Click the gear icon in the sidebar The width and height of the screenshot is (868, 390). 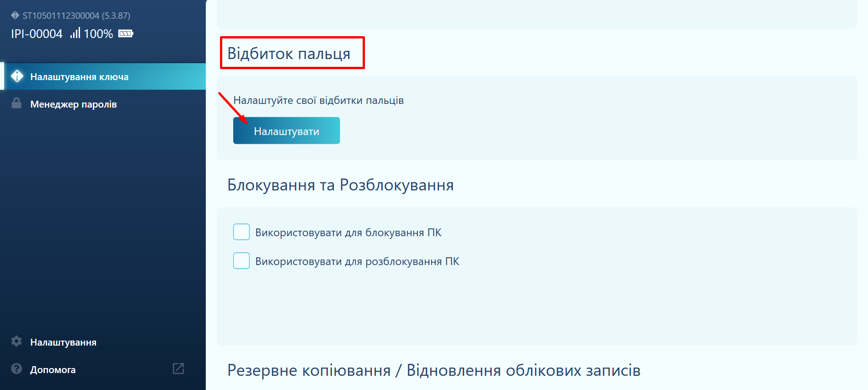pos(16,341)
